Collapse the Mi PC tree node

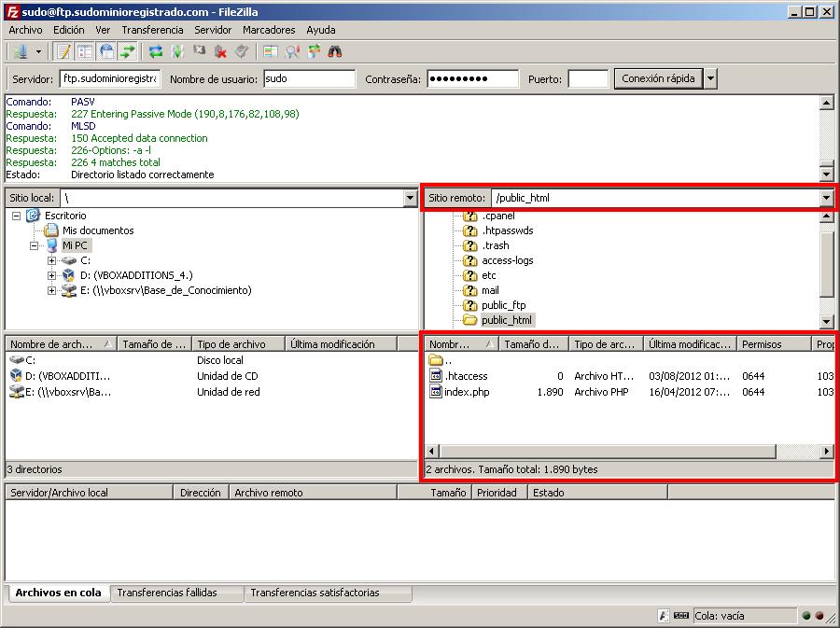(35, 245)
